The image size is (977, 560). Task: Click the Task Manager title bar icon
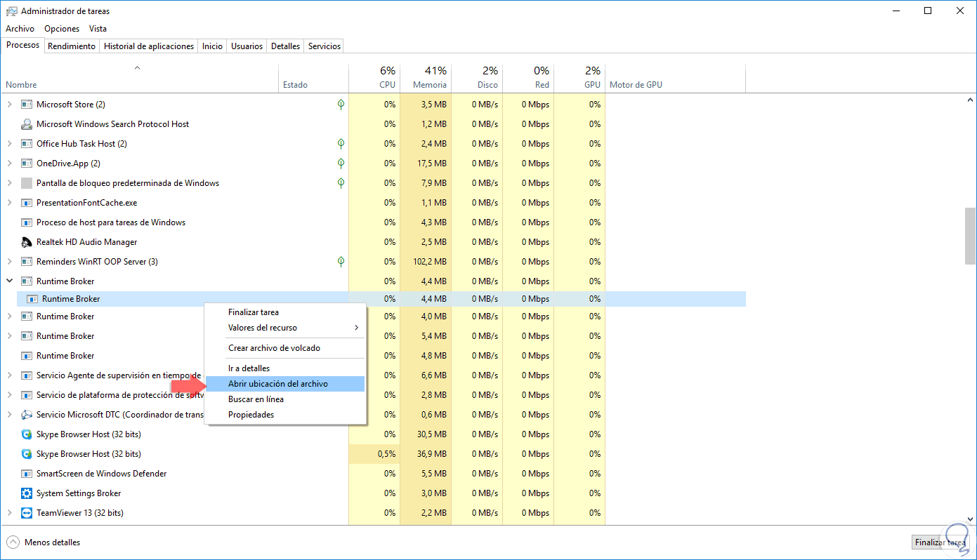[x=11, y=11]
